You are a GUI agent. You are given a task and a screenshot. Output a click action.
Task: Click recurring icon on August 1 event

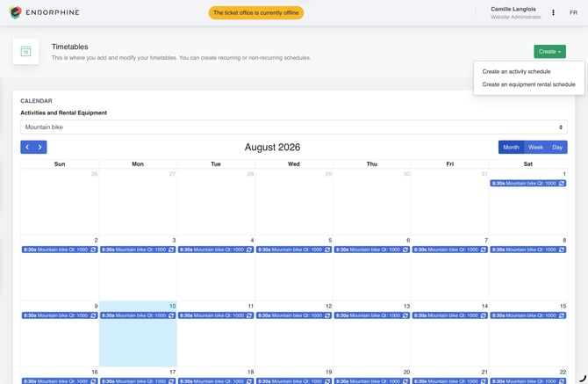click(562, 184)
